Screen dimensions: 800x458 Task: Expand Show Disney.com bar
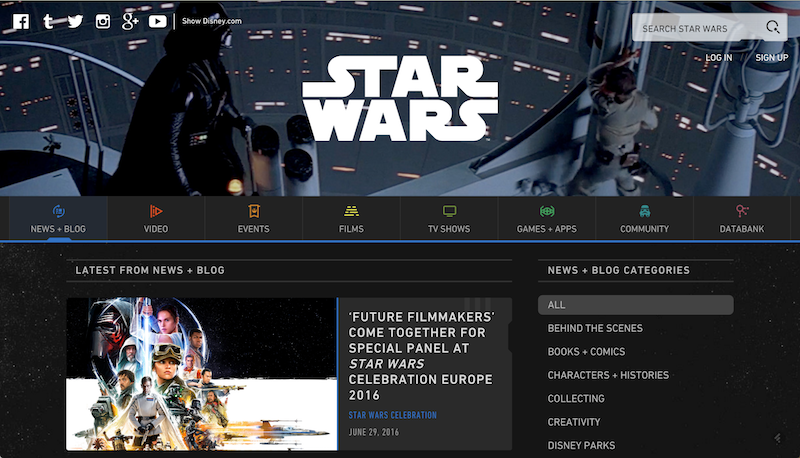212,21
